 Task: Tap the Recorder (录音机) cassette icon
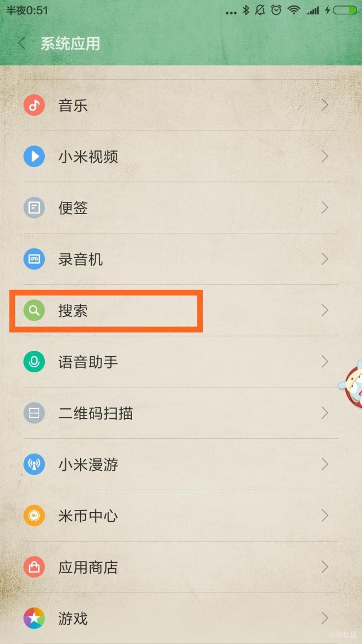tap(34, 259)
